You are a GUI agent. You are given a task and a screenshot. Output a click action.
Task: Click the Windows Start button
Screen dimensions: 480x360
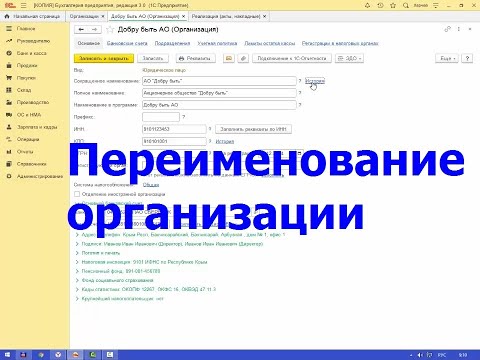7,355
